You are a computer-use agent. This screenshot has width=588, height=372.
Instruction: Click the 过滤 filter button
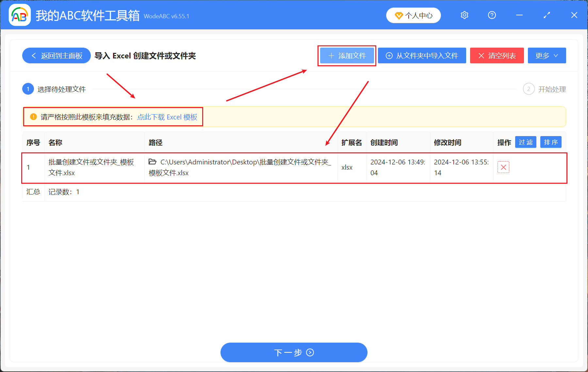pyautogui.click(x=526, y=142)
